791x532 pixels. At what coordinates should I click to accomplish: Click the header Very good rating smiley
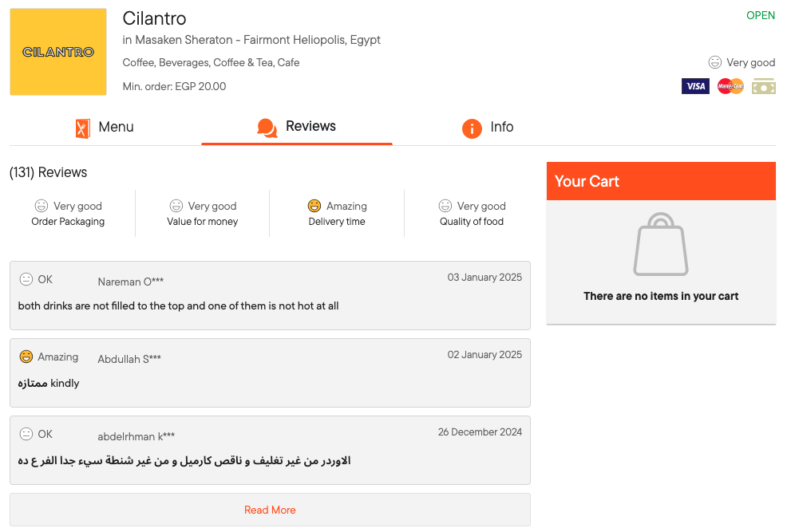715,62
